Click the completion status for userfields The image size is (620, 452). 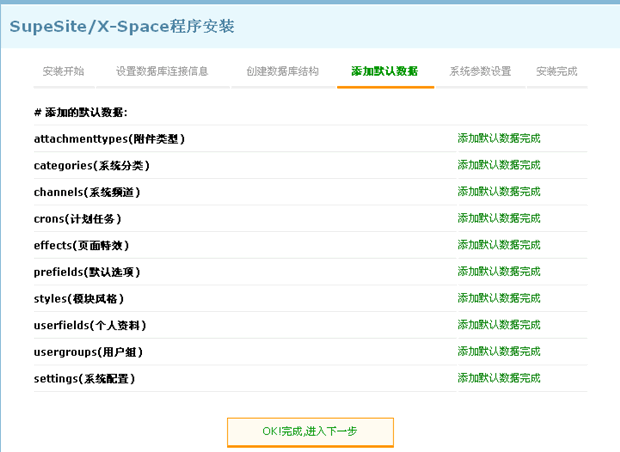(499, 325)
